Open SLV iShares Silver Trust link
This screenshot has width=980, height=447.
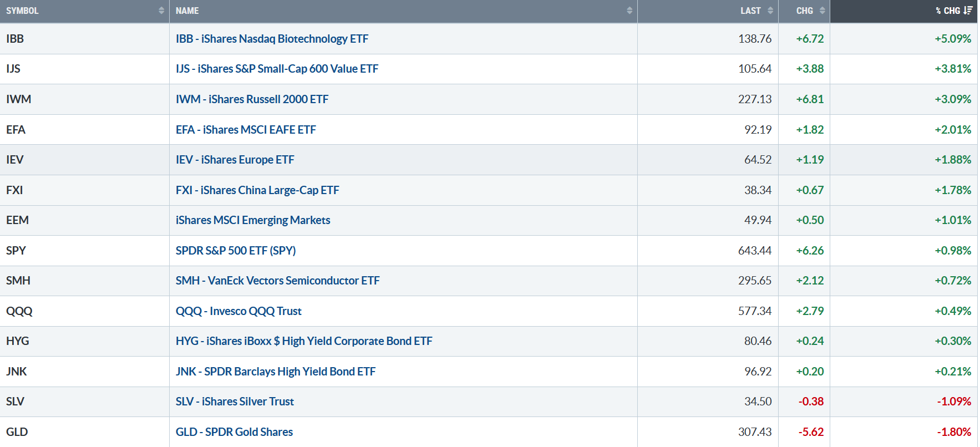coord(235,402)
